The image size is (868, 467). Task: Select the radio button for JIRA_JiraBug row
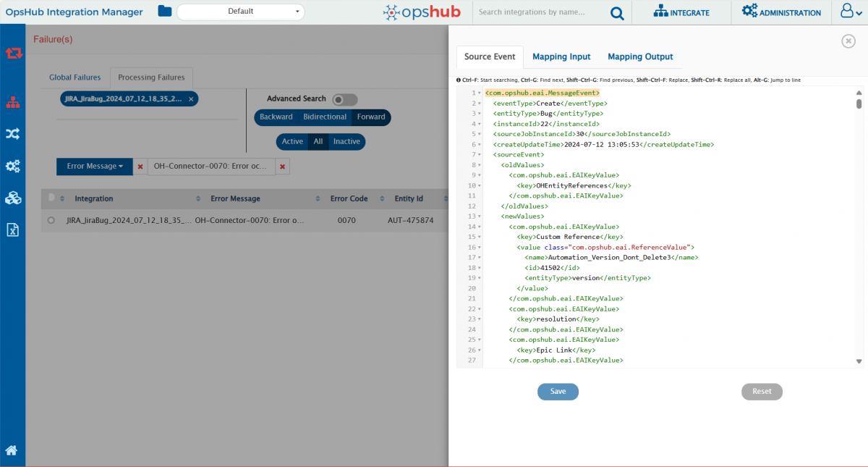[x=51, y=220]
